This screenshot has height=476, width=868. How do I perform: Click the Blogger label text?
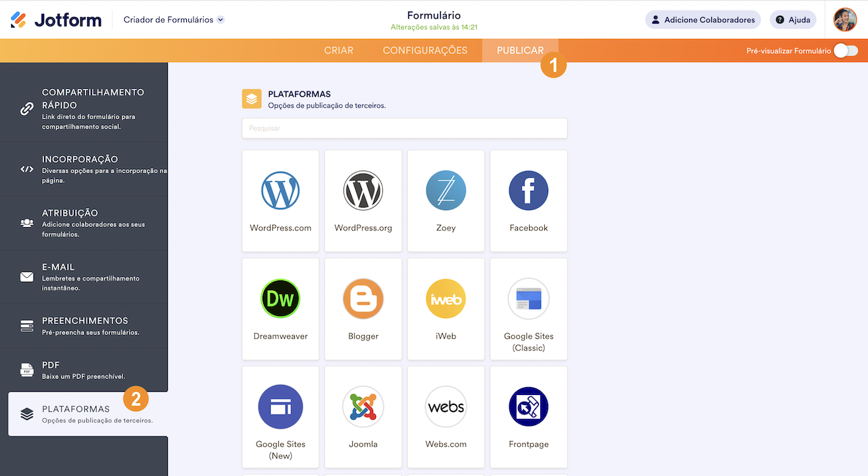[x=363, y=336]
